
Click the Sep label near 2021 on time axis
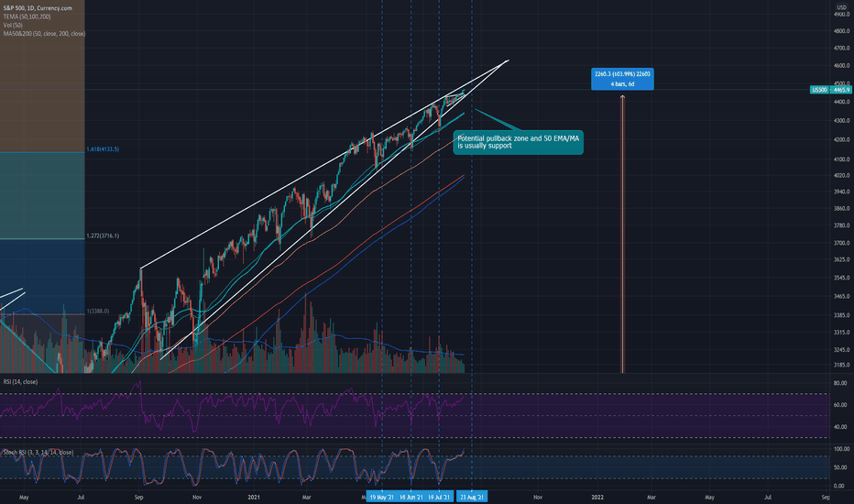pyautogui.click(x=139, y=497)
